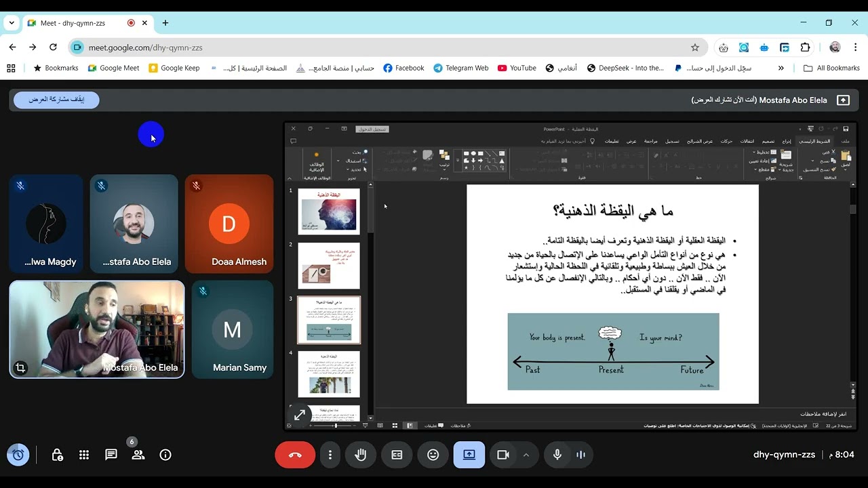Toggle the microphone in Meet
Screen dimensions: 868x488
click(557, 455)
